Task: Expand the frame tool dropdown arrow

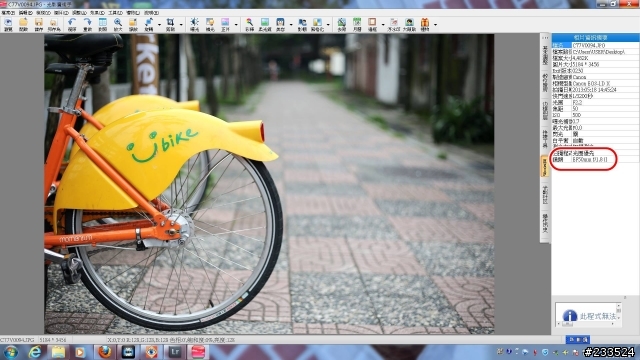Action: click(382, 25)
